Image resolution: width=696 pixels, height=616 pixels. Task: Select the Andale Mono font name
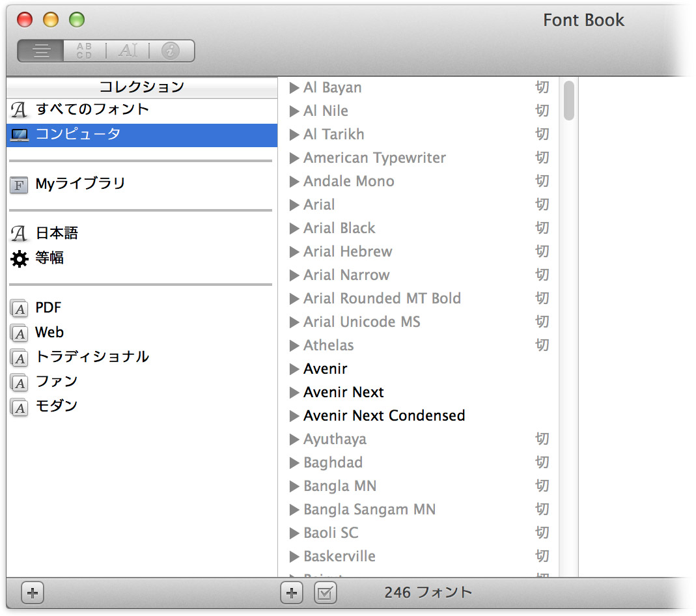coord(349,181)
